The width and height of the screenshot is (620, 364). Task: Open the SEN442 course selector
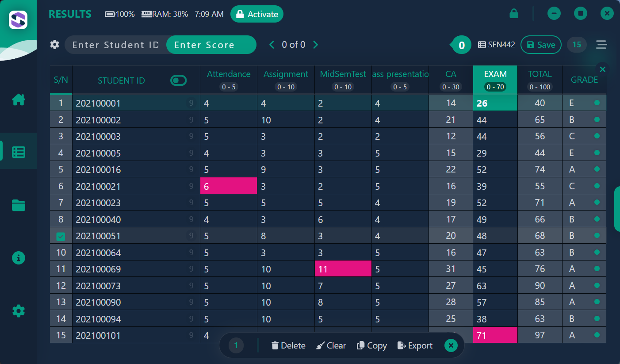click(497, 45)
